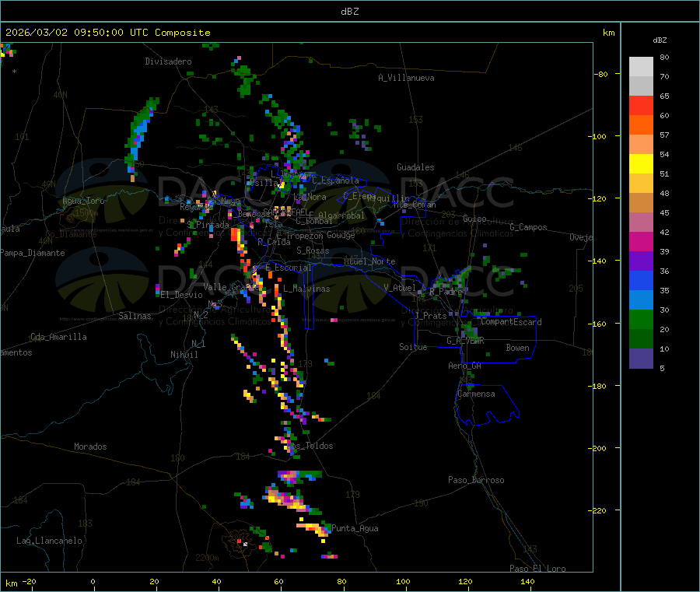Click the Pampa_Diamante map label
This screenshot has height=592, width=700.
coord(33,253)
